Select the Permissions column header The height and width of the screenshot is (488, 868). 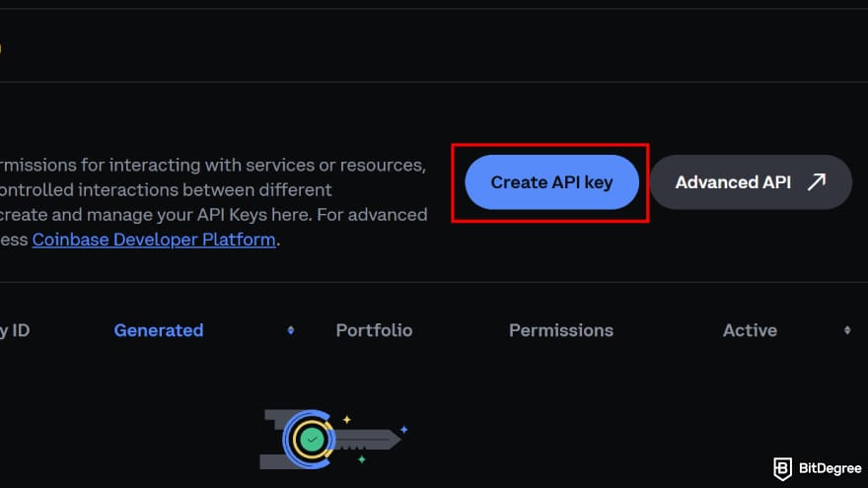point(561,330)
